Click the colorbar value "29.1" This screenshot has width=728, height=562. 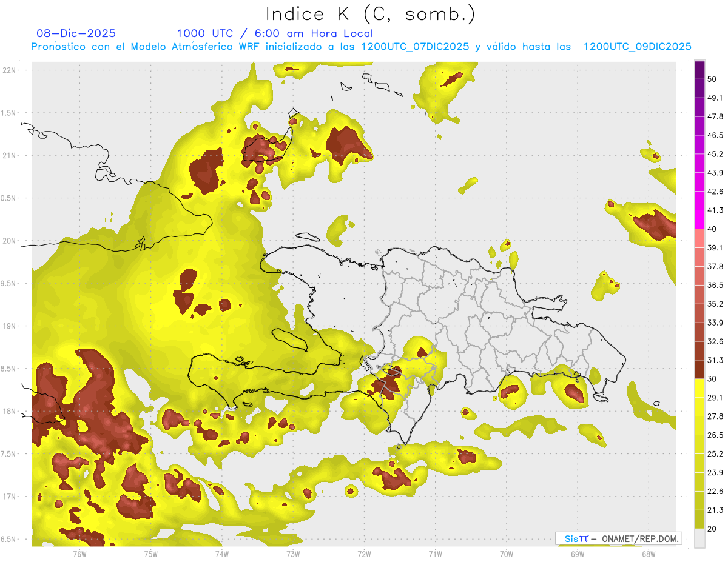point(715,398)
